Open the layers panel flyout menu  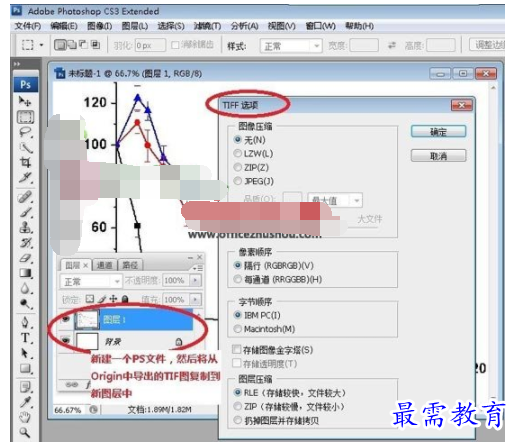[x=198, y=268]
